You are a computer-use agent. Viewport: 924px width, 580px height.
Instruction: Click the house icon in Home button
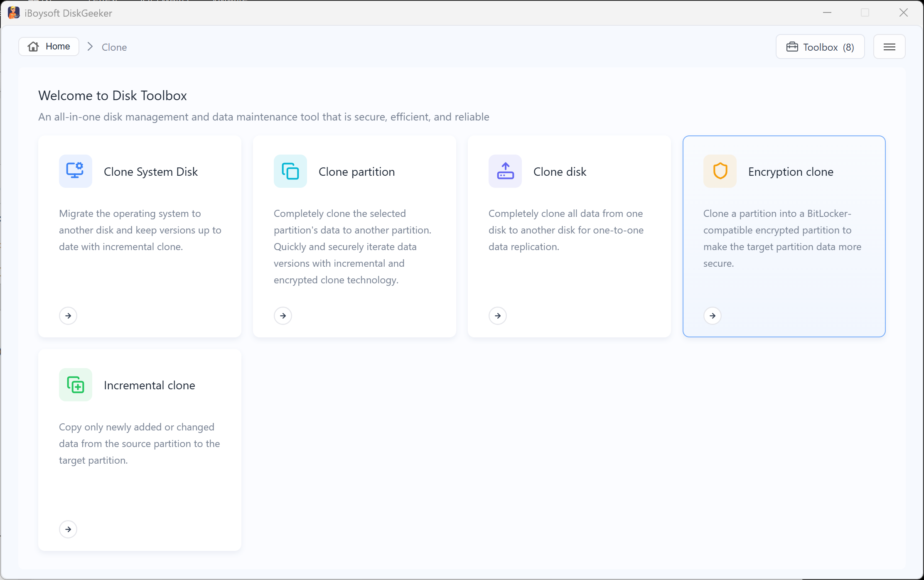click(x=33, y=47)
